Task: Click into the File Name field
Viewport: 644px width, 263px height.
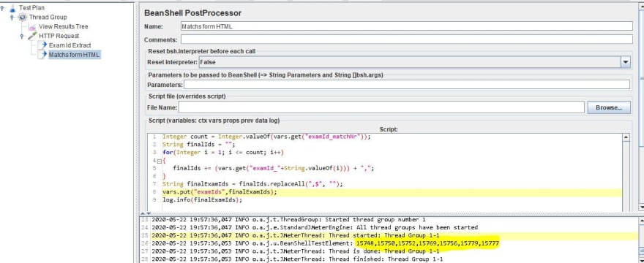Action: (x=381, y=107)
